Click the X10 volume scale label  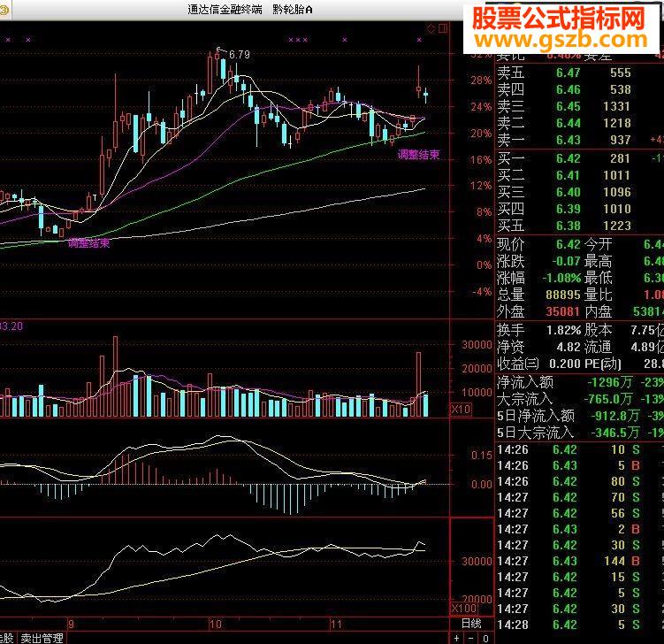coord(461,410)
